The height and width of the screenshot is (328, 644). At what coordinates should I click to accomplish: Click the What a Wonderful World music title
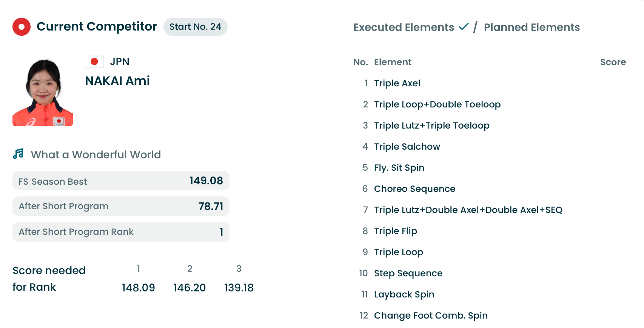[96, 155]
